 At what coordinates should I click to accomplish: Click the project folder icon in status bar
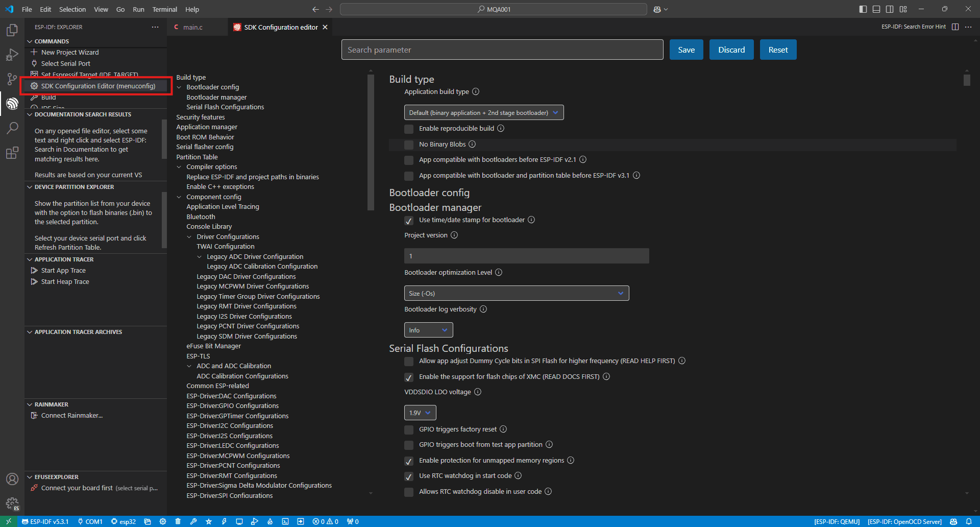(148, 521)
